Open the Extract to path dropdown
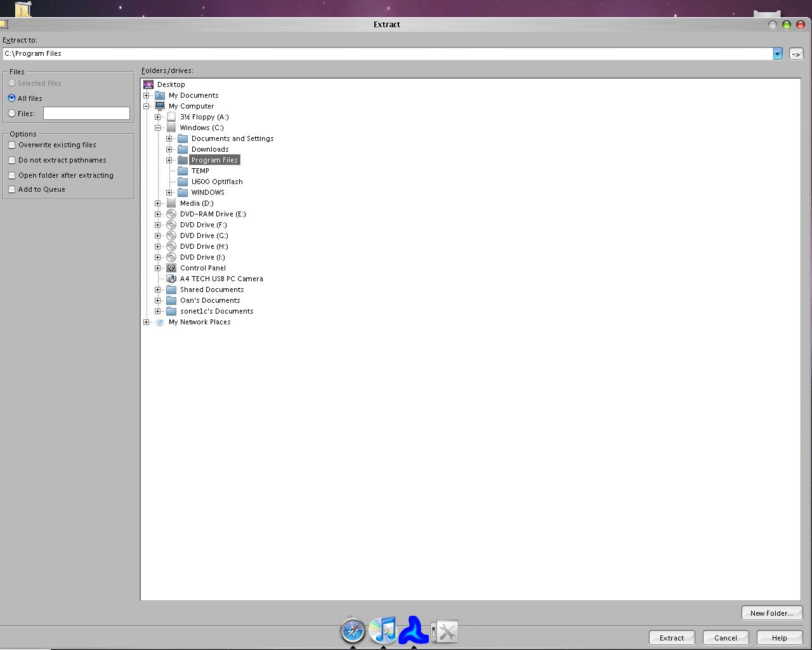Image resolution: width=812 pixels, height=650 pixels. [777, 54]
